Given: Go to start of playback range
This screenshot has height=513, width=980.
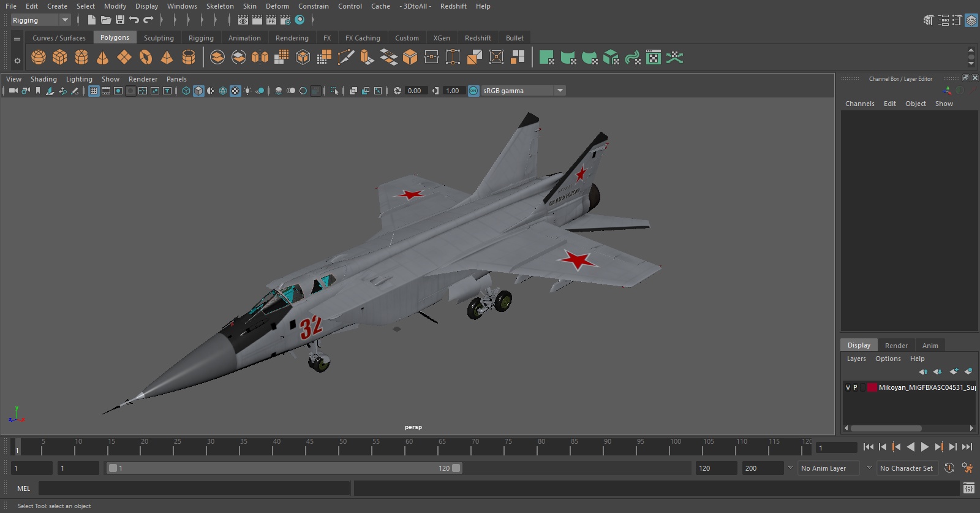Looking at the screenshot, I should [x=869, y=447].
